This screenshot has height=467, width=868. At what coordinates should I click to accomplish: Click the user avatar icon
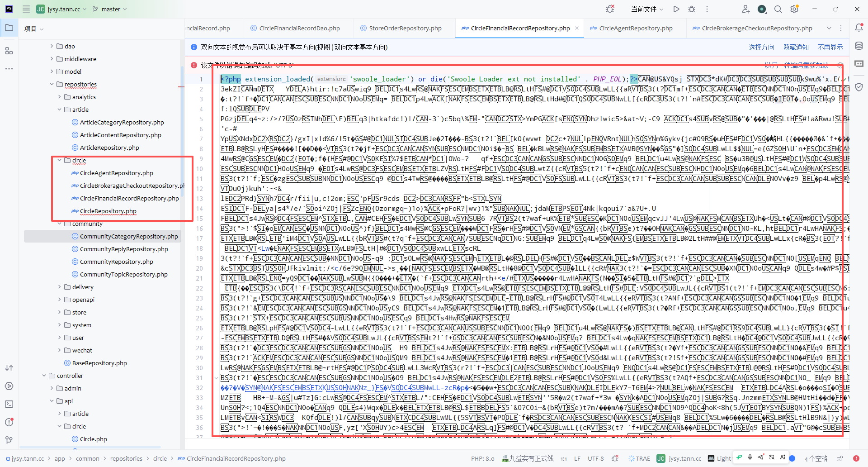pyautogui.click(x=762, y=9)
